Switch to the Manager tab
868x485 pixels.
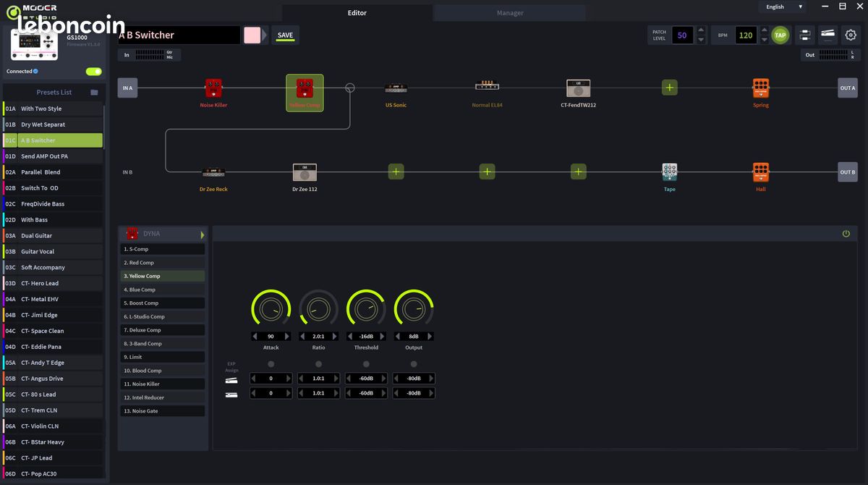coord(510,13)
